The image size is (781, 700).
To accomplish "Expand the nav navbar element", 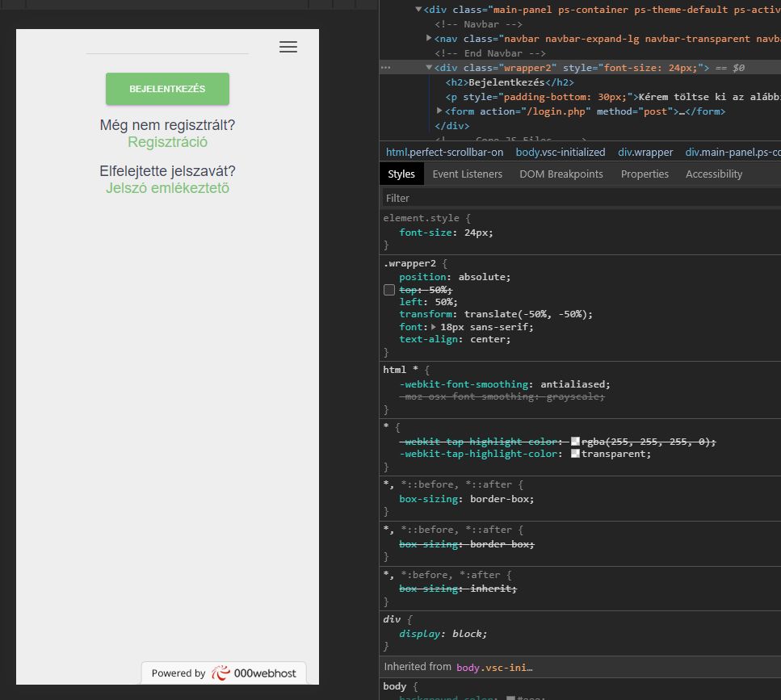I will [429, 38].
